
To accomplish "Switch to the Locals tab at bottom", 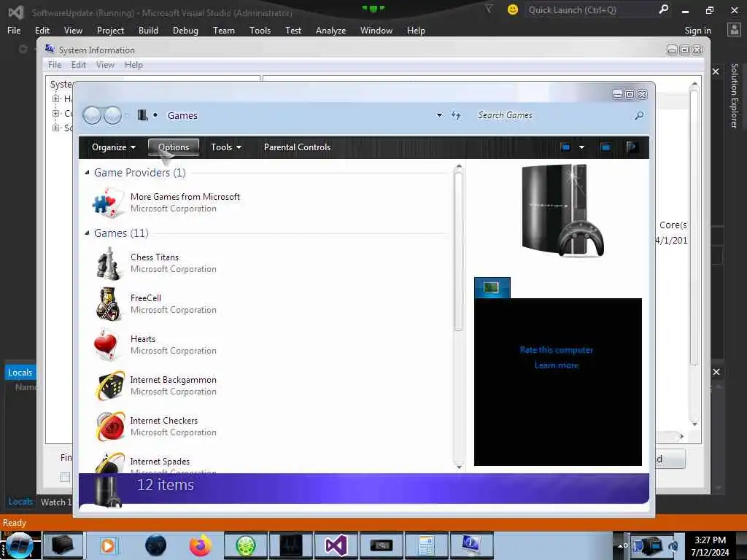I will click(20, 502).
